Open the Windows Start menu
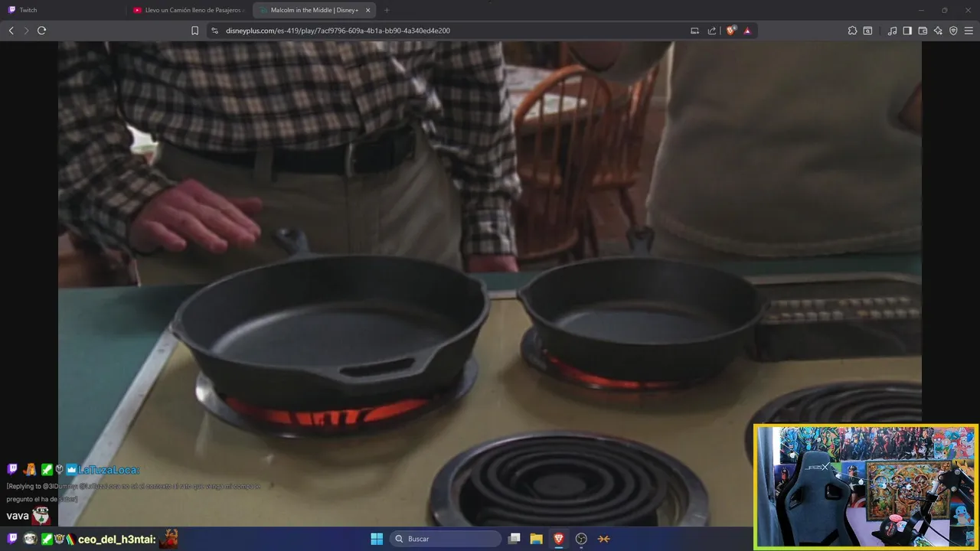 click(377, 539)
